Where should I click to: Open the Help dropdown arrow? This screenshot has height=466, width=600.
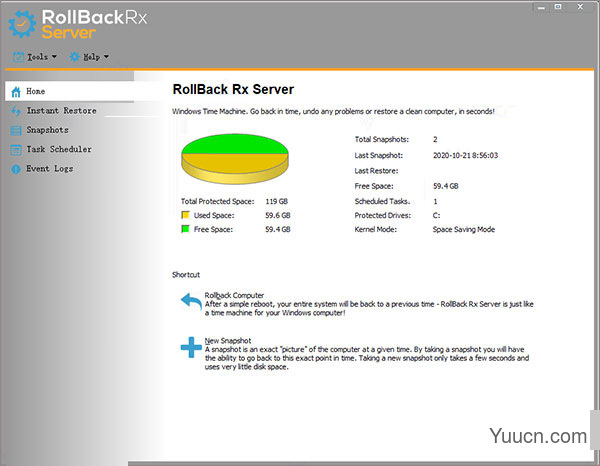point(106,57)
